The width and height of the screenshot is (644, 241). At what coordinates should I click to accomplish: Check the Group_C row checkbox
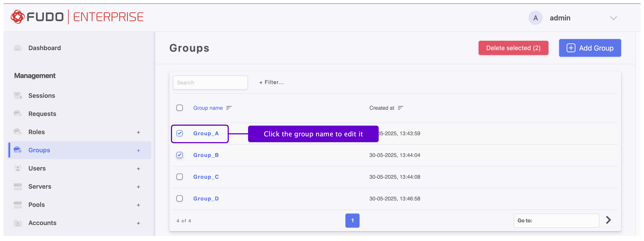180,177
